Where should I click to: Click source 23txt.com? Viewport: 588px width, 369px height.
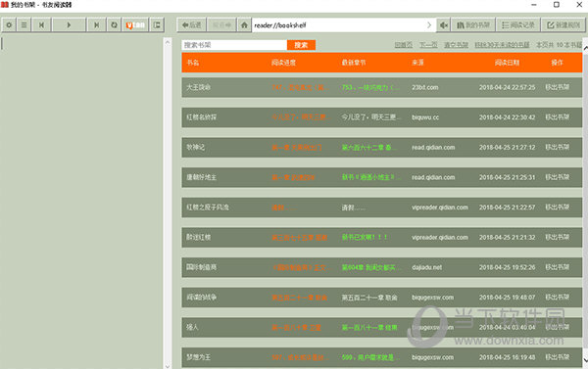click(425, 87)
